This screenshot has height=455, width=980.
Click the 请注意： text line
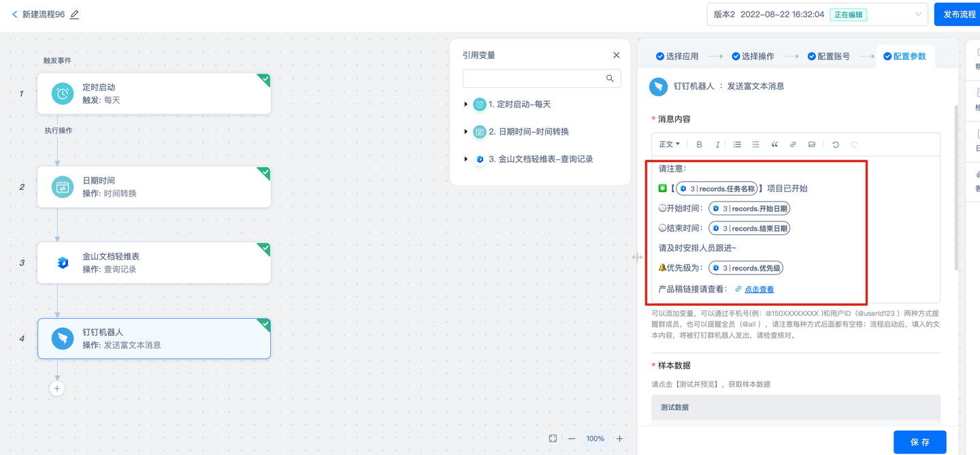click(672, 168)
